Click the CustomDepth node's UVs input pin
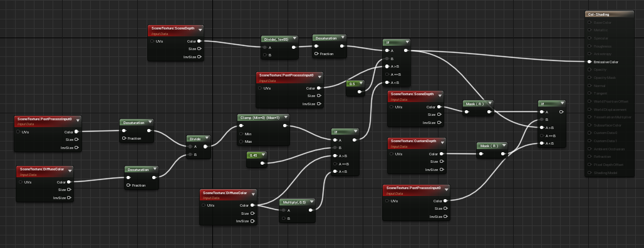This screenshot has height=248, width=644. point(391,154)
